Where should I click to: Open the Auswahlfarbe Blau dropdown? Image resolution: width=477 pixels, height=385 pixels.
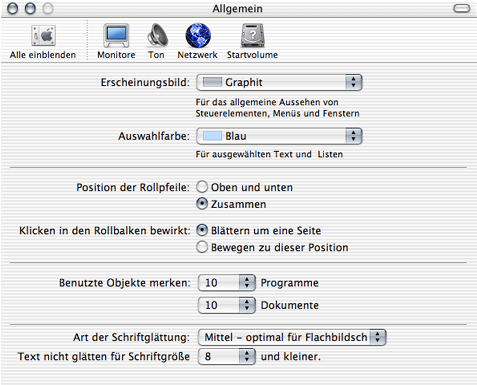coord(279,136)
